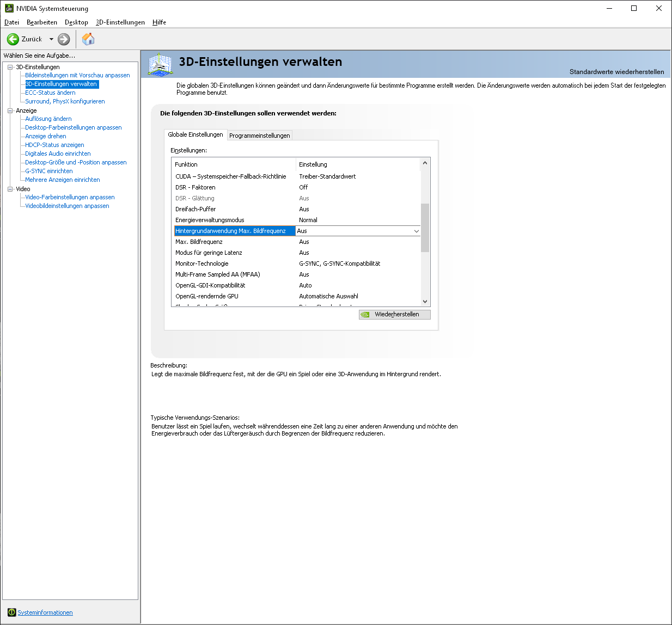This screenshot has height=625, width=672.
Task: Open the 3D-Einstellungen menu
Action: coord(120,22)
